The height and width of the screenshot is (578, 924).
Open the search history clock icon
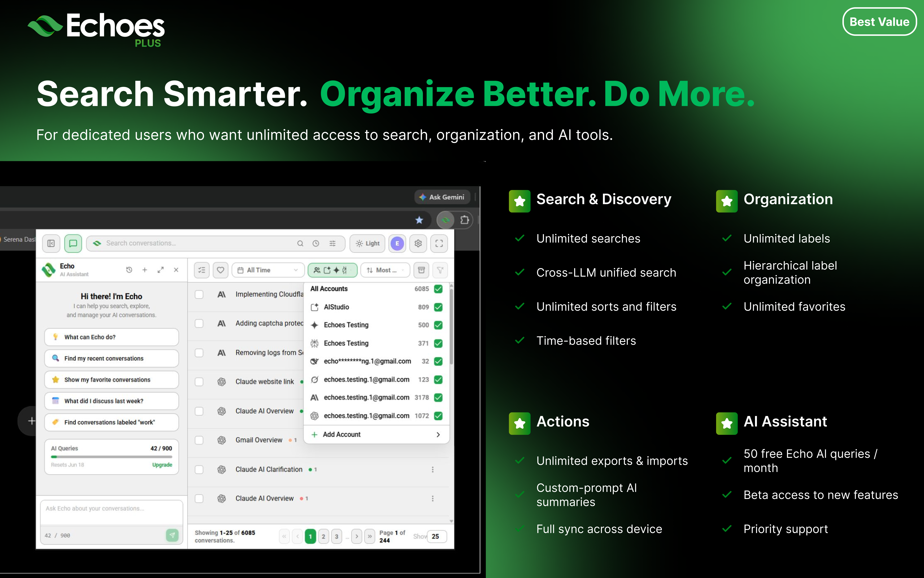point(316,244)
